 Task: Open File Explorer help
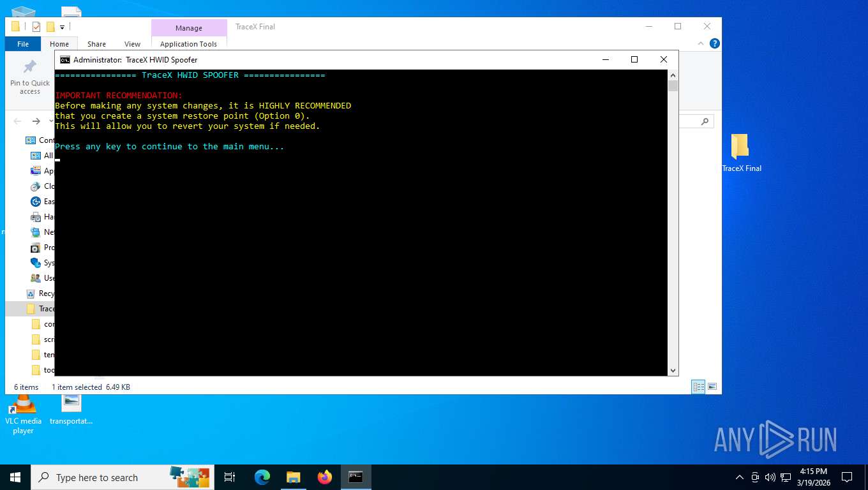[x=715, y=43]
